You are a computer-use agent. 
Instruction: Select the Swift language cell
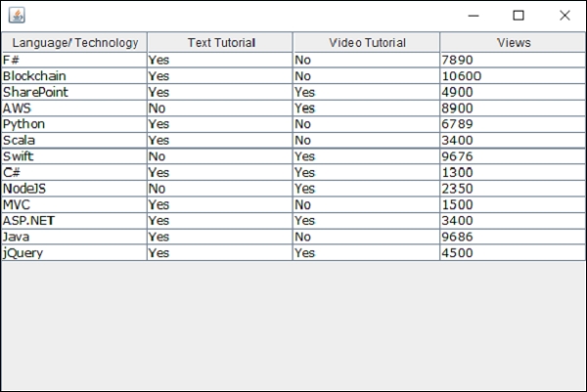74,156
